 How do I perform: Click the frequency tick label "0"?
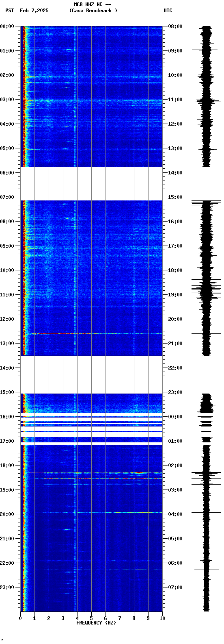click(x=20, y=618)
